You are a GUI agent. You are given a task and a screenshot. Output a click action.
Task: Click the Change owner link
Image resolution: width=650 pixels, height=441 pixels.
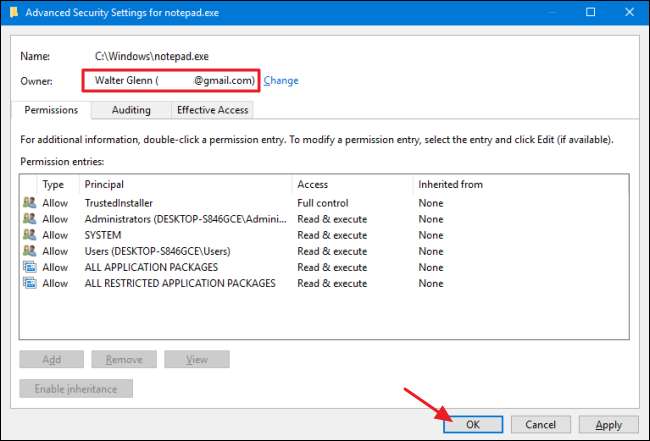pyautogui.click(x=281, y=80)
